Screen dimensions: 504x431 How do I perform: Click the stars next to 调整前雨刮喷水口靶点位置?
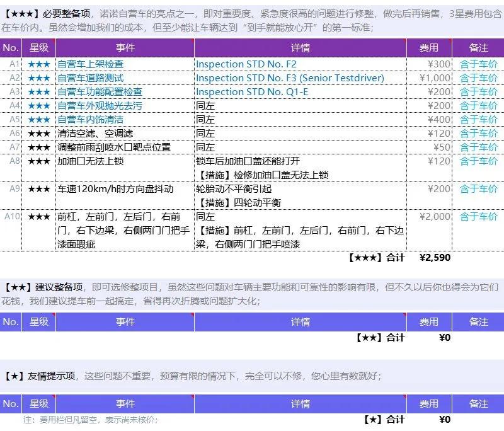[39, 147]
